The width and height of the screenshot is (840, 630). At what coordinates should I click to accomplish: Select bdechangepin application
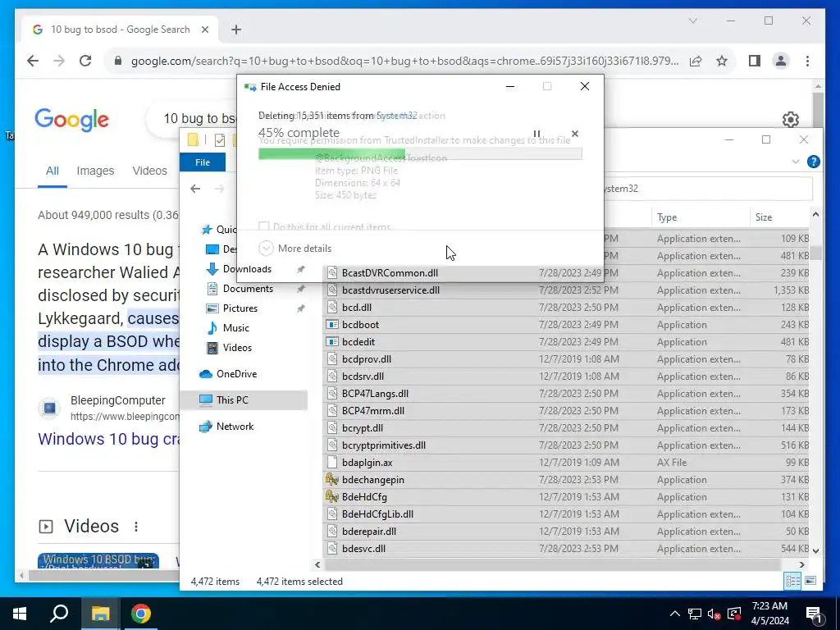(x=373, y=480)
